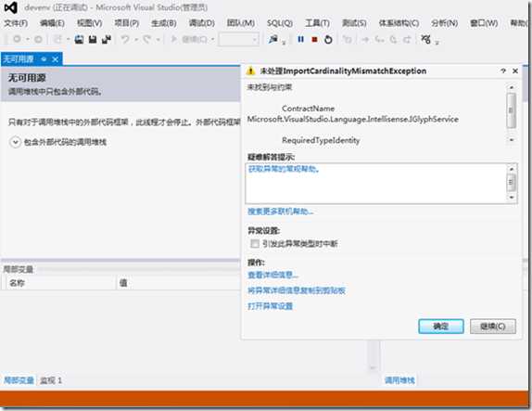Click the new project toolbar icon
532x411 pixels.
pos(58,39)
